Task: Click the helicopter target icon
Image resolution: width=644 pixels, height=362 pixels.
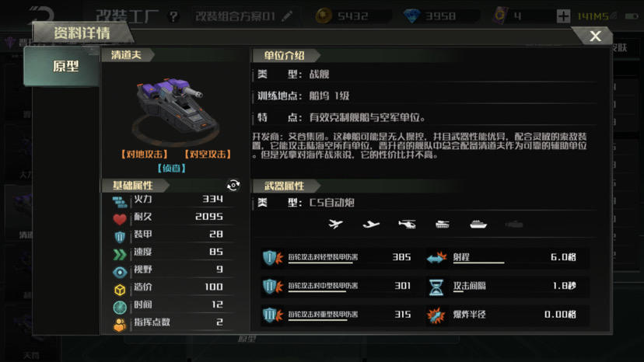Action: (407, 224)
